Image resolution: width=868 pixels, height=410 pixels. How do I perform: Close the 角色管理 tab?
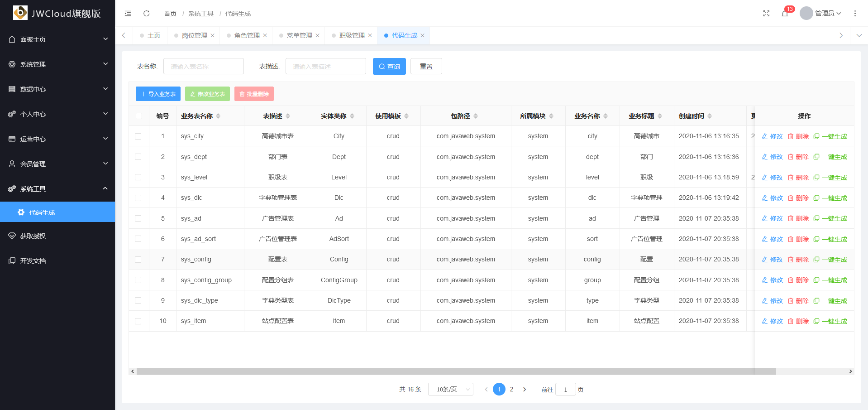265,35
